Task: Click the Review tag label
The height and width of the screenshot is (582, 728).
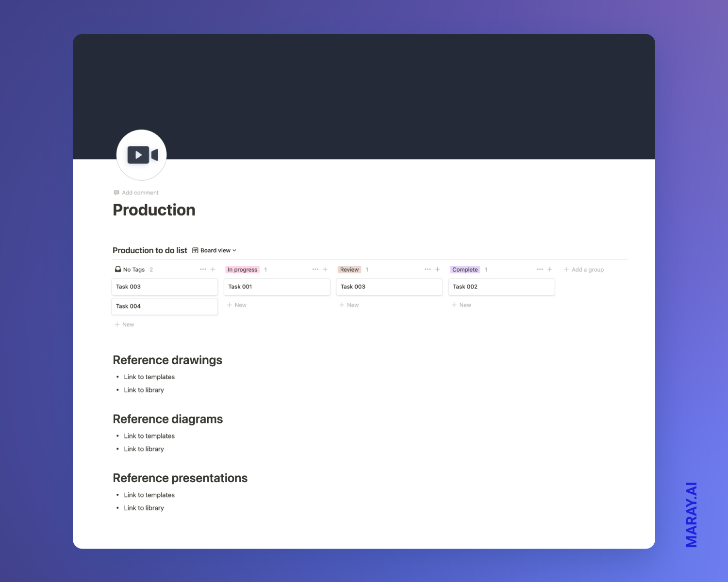Action: point(349,270)
